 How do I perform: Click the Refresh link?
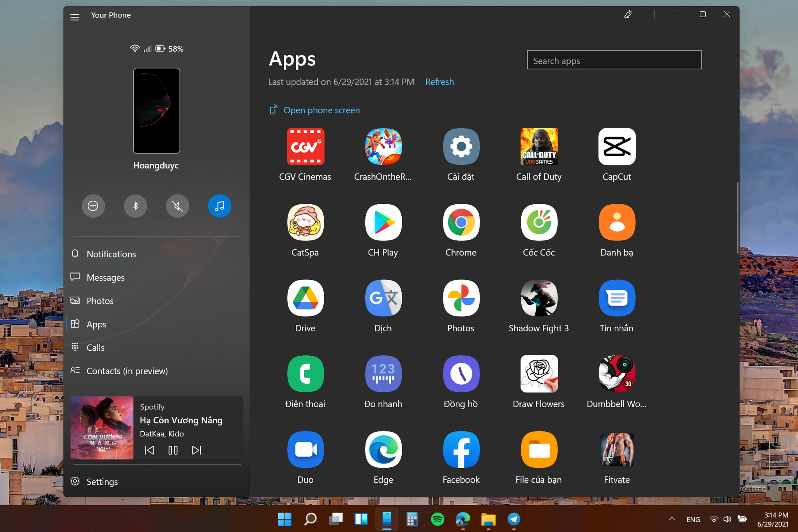point(440,82)
